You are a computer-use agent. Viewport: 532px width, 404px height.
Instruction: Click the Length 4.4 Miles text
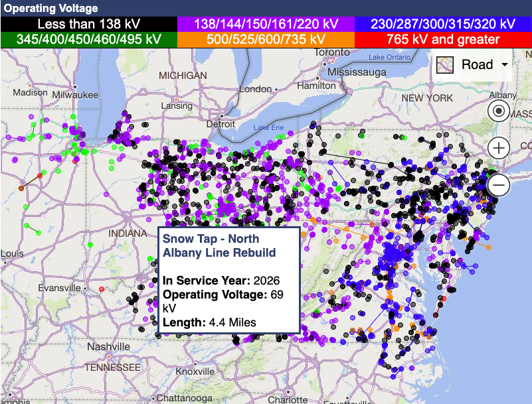[209, 322]
